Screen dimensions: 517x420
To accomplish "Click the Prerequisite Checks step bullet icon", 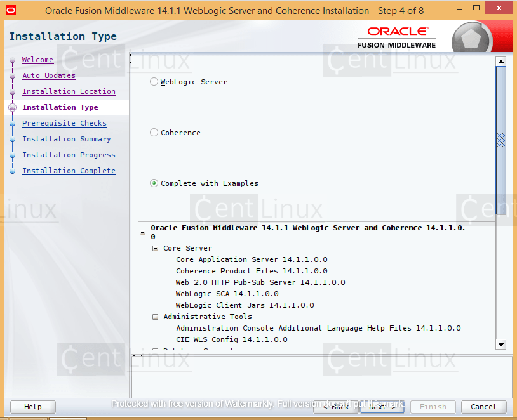I will point(13,124).
